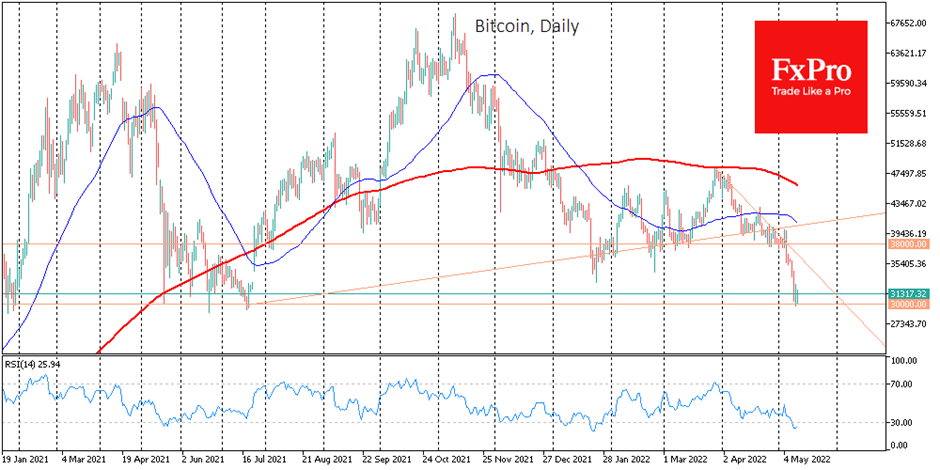Click the 19 Jan 2021 date label
The image size is (940, 470).
tap(28, 455)
